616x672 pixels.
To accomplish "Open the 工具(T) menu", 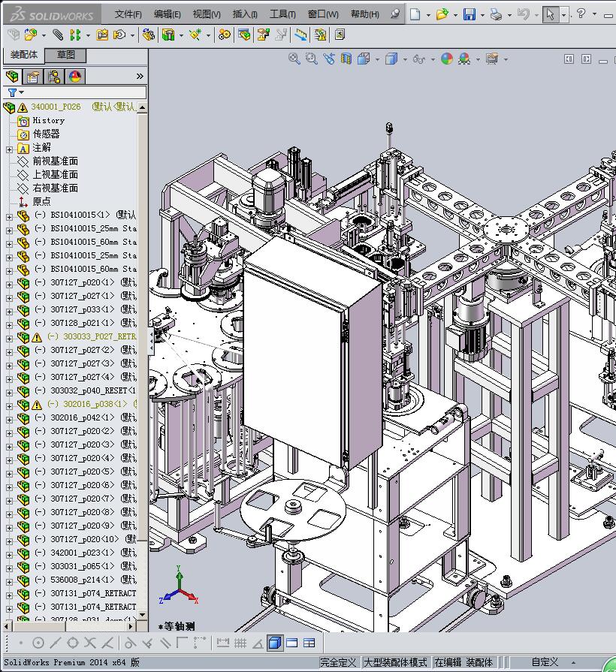I will point(282,14).
